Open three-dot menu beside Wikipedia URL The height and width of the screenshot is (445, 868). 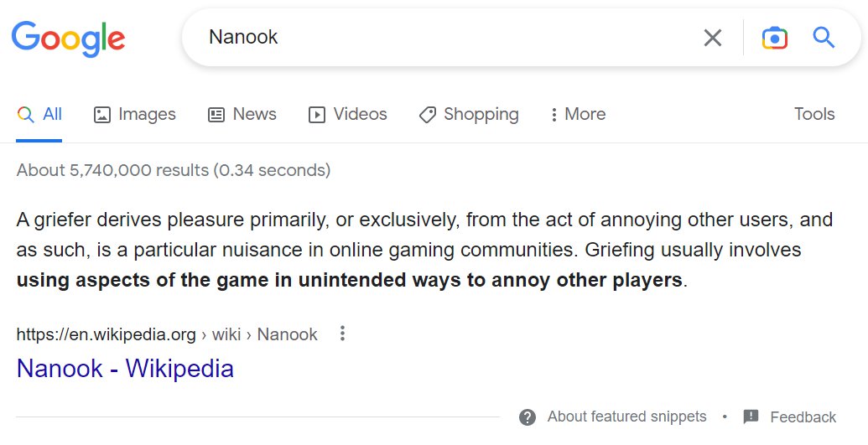point(343,334)
